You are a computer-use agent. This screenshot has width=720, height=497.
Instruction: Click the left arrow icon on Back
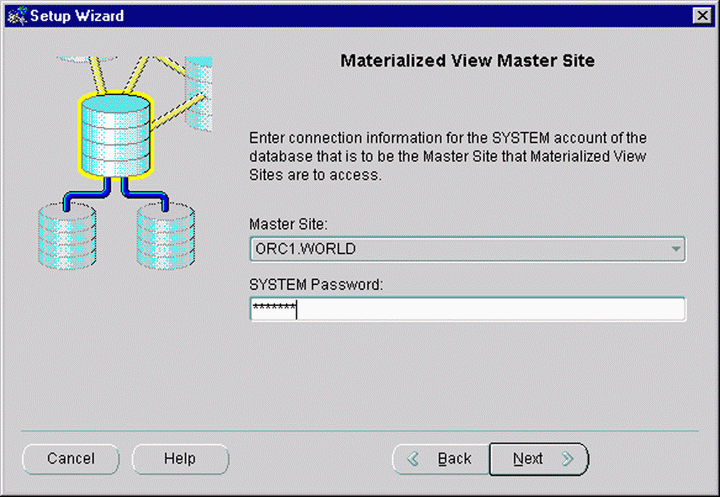pyautogui.click(x=413, y=459)
